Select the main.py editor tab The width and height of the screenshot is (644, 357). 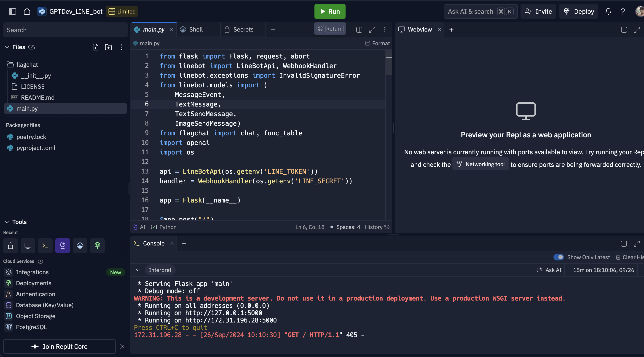[153, 29]
